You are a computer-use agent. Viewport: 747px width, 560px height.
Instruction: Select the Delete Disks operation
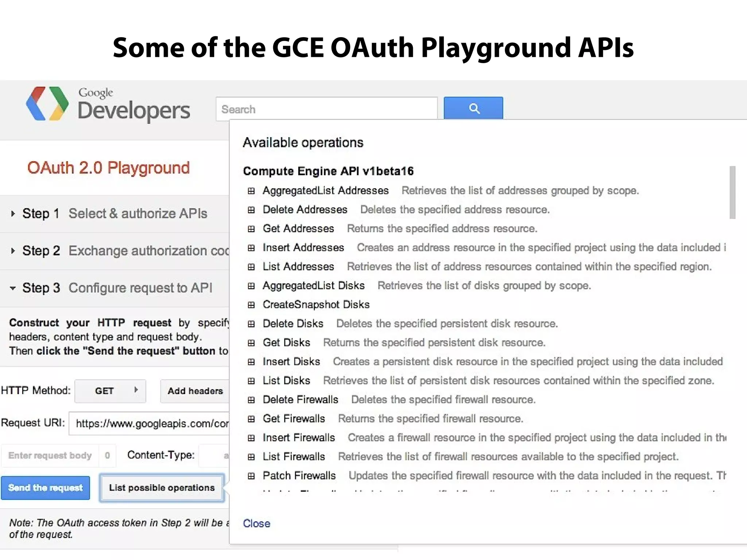tap(293, 324)
